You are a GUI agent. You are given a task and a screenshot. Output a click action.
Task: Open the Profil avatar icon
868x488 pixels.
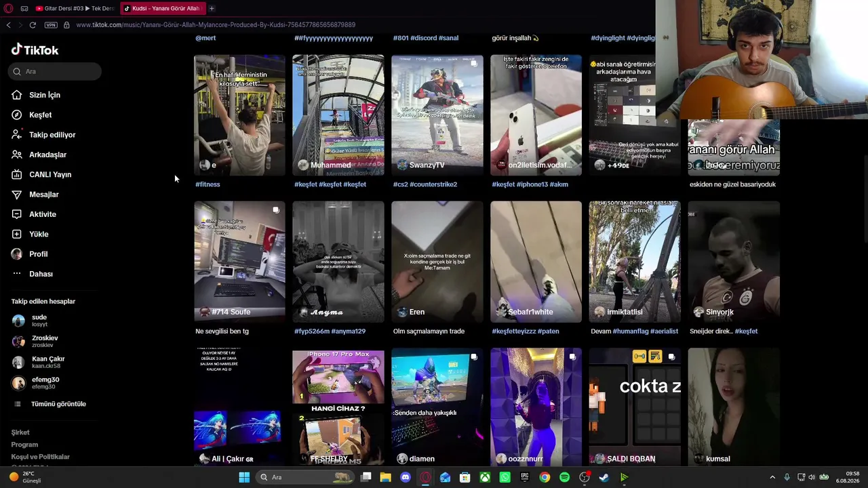(17, 254)
